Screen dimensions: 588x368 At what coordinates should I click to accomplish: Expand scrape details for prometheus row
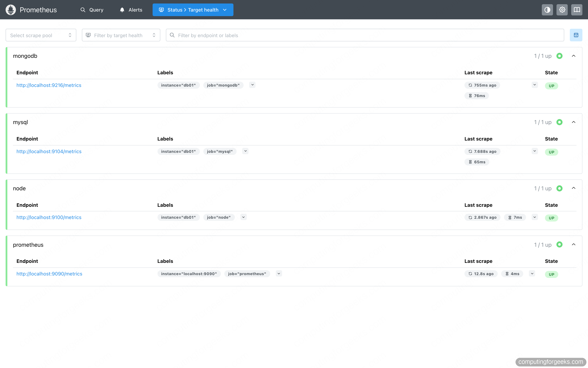[532, 274]
